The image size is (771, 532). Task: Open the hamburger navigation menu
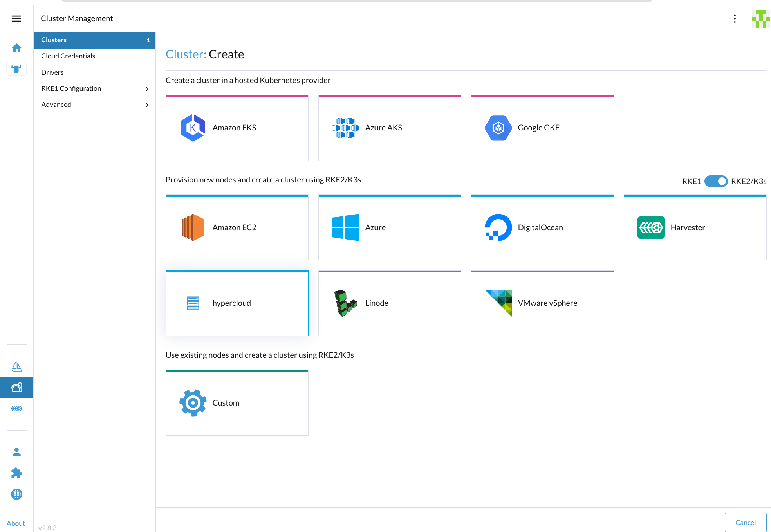tap(16, 18)
